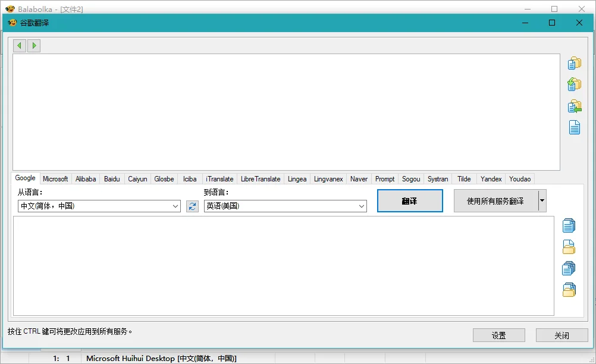
Task: Click the single blue document icon beside source text
Action: point(575,127)
